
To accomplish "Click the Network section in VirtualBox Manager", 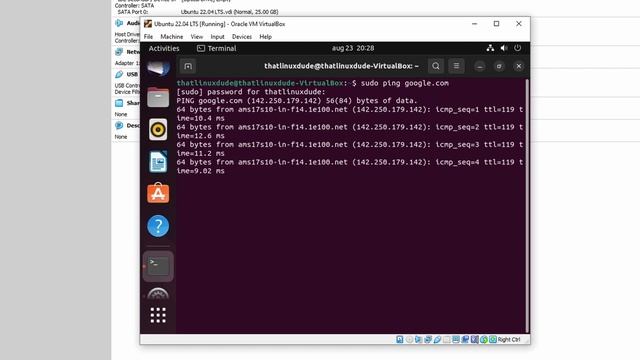I will pos(127,52).
